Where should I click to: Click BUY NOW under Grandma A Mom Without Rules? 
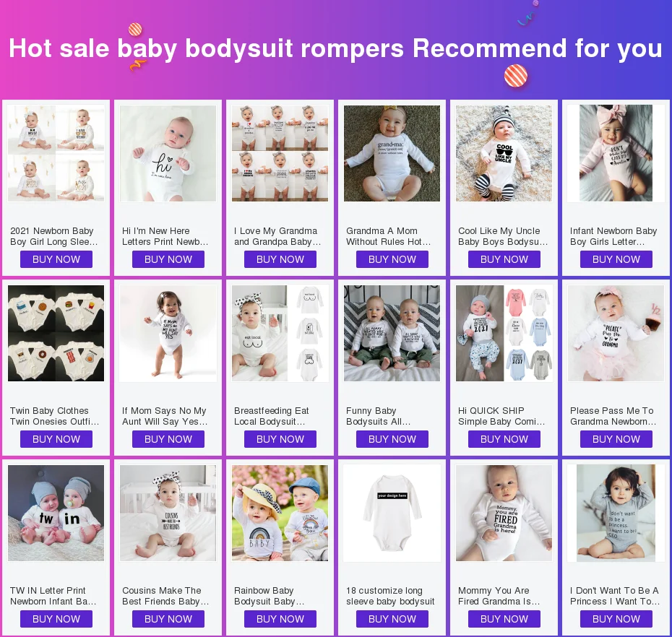392,259
